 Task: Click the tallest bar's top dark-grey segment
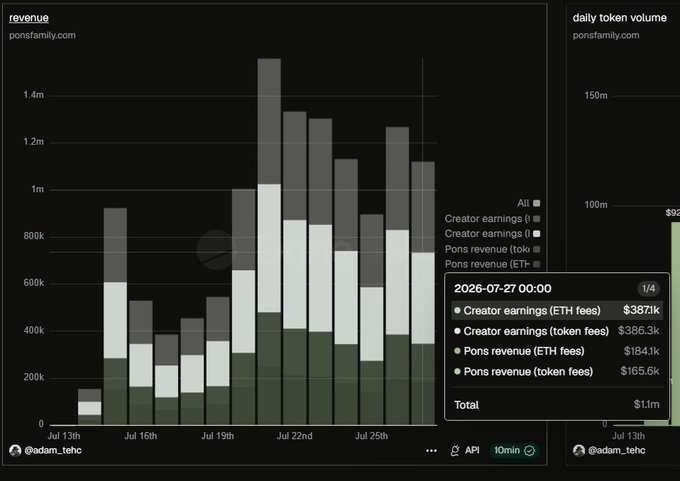269,121
